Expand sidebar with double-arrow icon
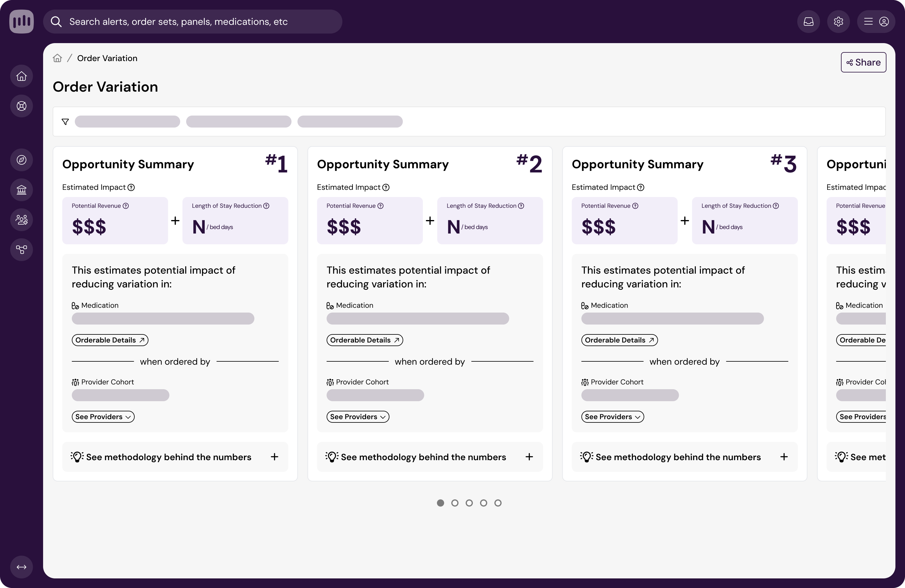 (22, 567)
